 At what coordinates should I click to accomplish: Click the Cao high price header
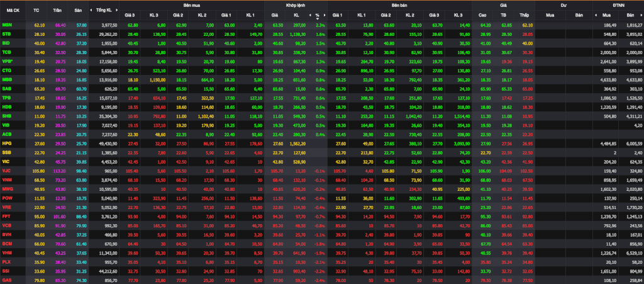[x=482, y=15]
